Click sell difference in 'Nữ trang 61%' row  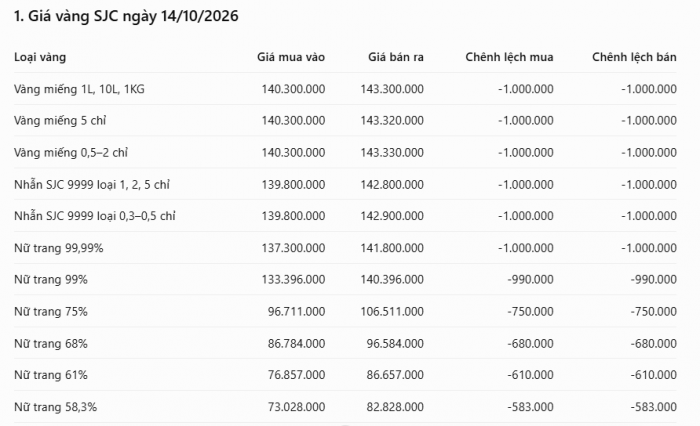tap(654, 375)
